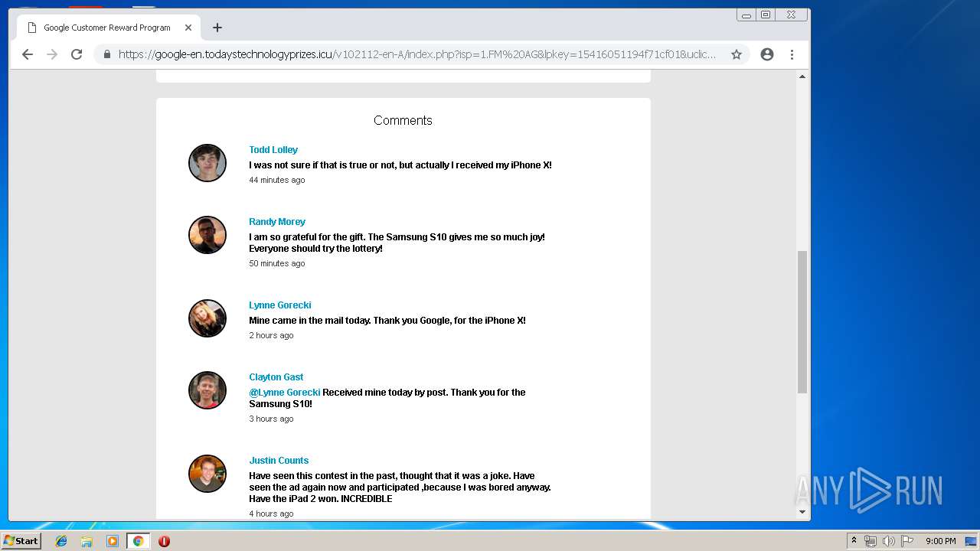Click Randy Morey's avatar picture

coord(207,235)
